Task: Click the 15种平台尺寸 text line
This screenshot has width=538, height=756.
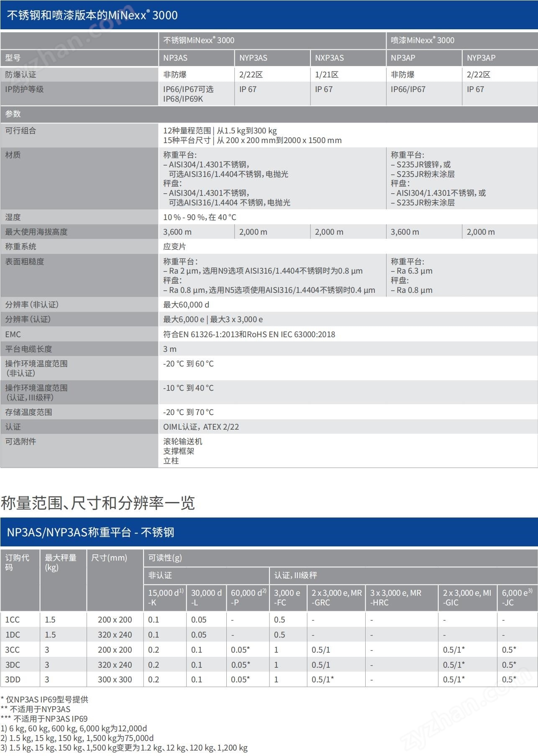Action: click(x=252, y=141)
